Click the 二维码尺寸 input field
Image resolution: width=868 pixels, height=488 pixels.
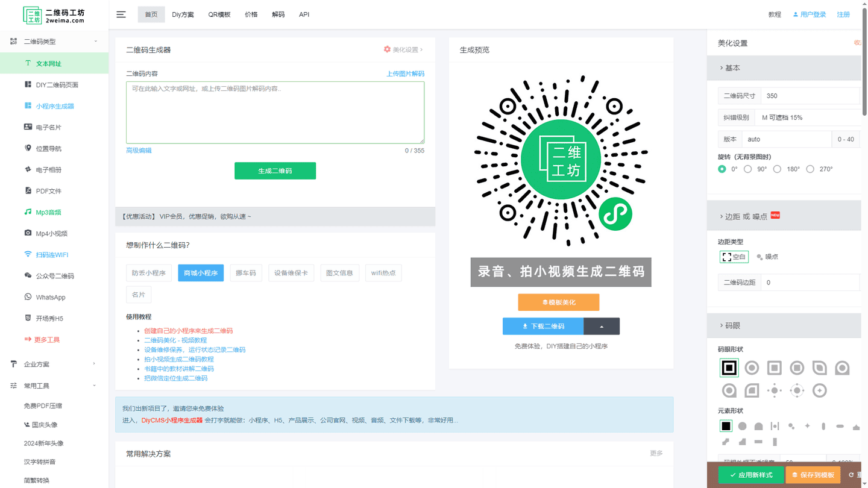coord(810,96)
